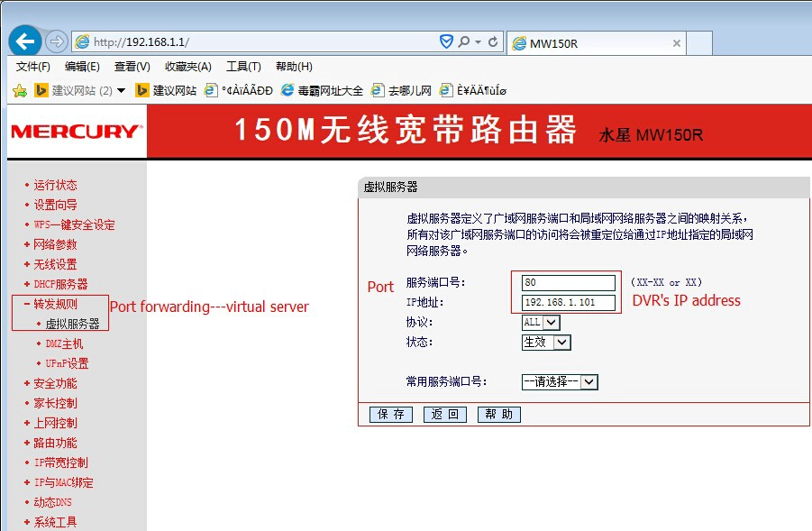Select DMZ主机 in the sidebar
Image resolution: width=812 pixels, height=531 pixels.
click(x=64, y=343)
